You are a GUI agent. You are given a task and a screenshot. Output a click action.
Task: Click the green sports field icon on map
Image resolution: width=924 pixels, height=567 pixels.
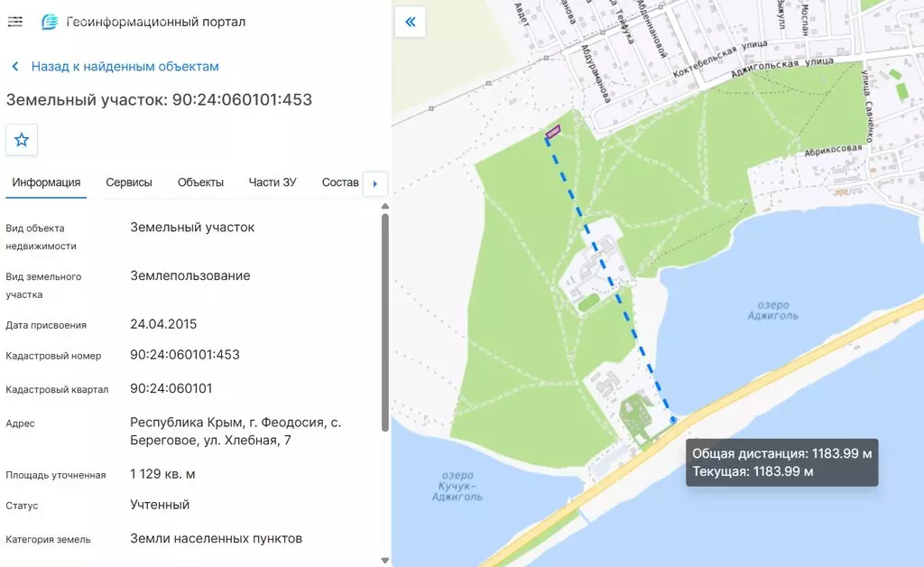pos(588,303)
